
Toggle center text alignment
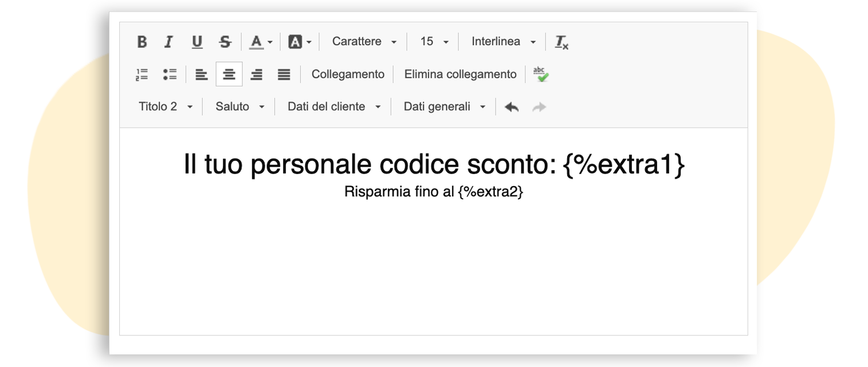click(x=229, y=74)
